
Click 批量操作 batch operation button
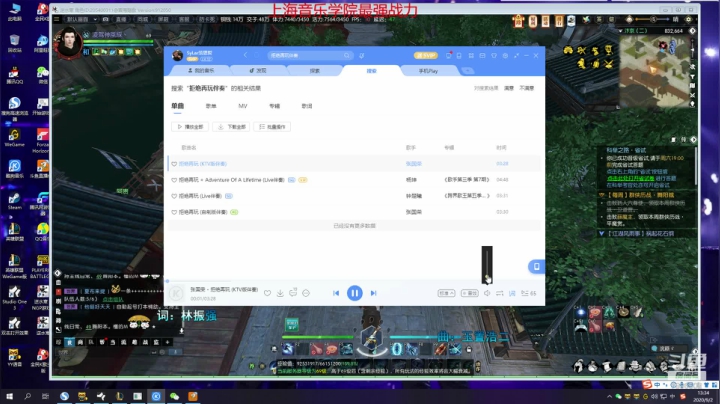tap(272, 127)
